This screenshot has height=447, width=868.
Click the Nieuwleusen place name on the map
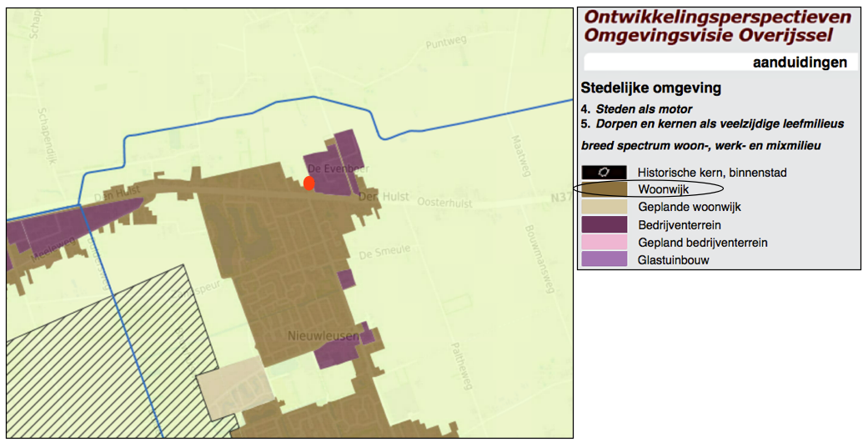coord(323,336)
